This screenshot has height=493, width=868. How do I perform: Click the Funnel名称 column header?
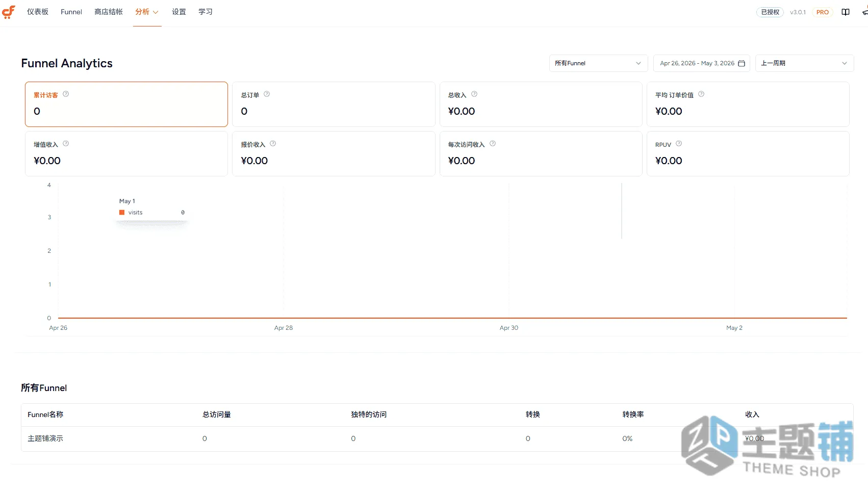[x=45, y=414]
